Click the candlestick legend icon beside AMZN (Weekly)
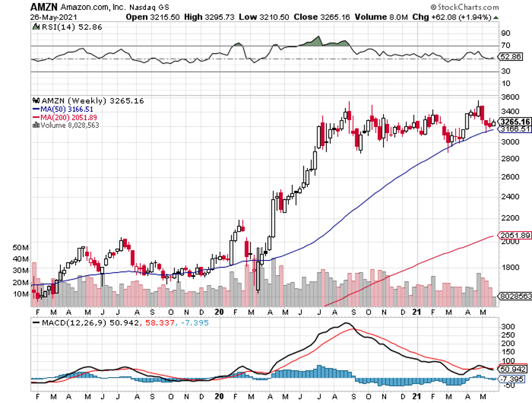The width and height of the screenshot is (532, 403). pos(36,100)
